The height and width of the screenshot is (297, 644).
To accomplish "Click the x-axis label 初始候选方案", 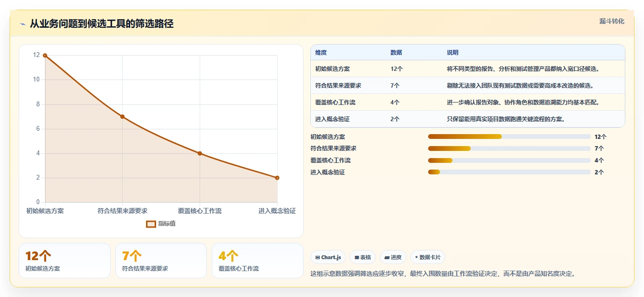I will point(45,211).
